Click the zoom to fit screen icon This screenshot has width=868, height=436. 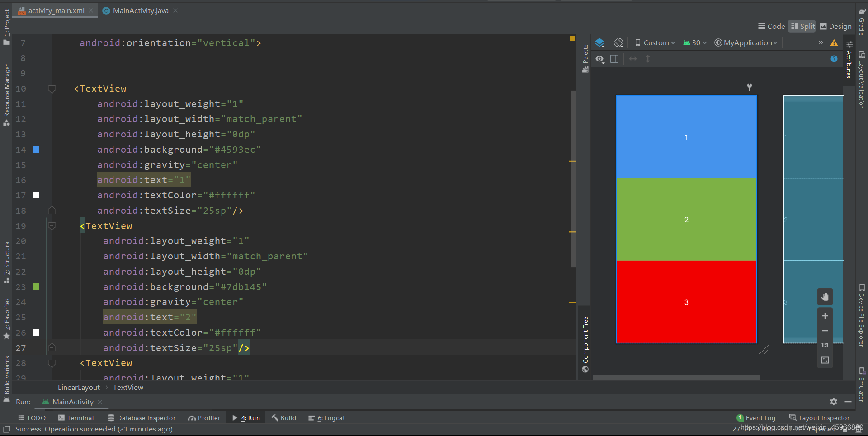click(825, 360)
